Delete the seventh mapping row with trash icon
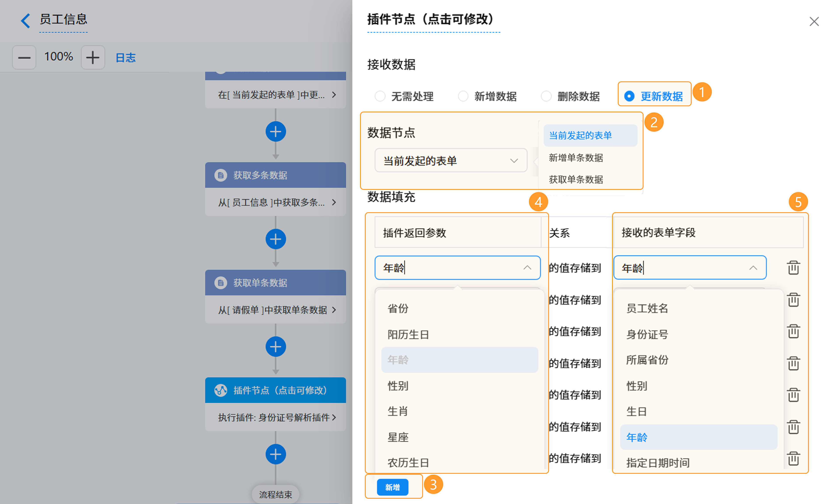 click(793, 458)
